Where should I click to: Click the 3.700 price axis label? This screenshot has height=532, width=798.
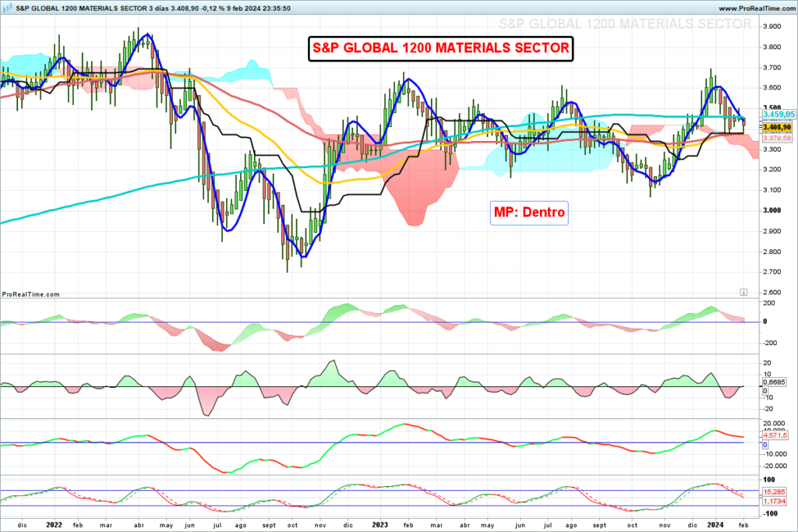[772, 67]
